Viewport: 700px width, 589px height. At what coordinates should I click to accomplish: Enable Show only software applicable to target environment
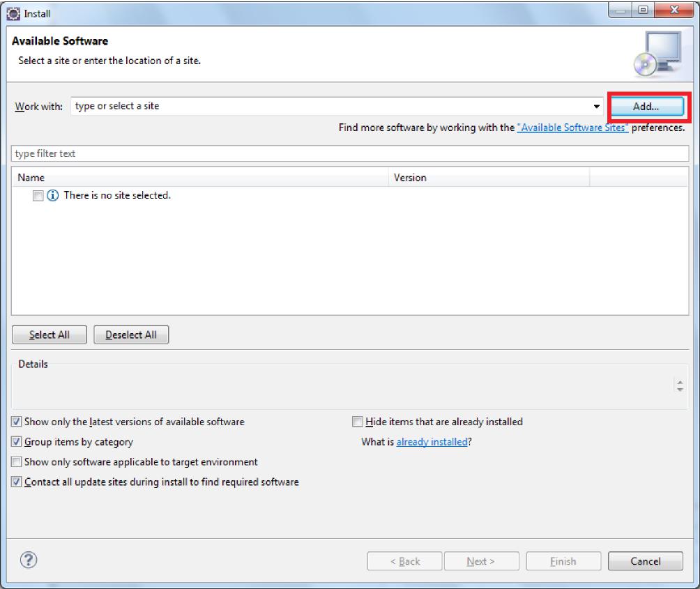point(16,461)
